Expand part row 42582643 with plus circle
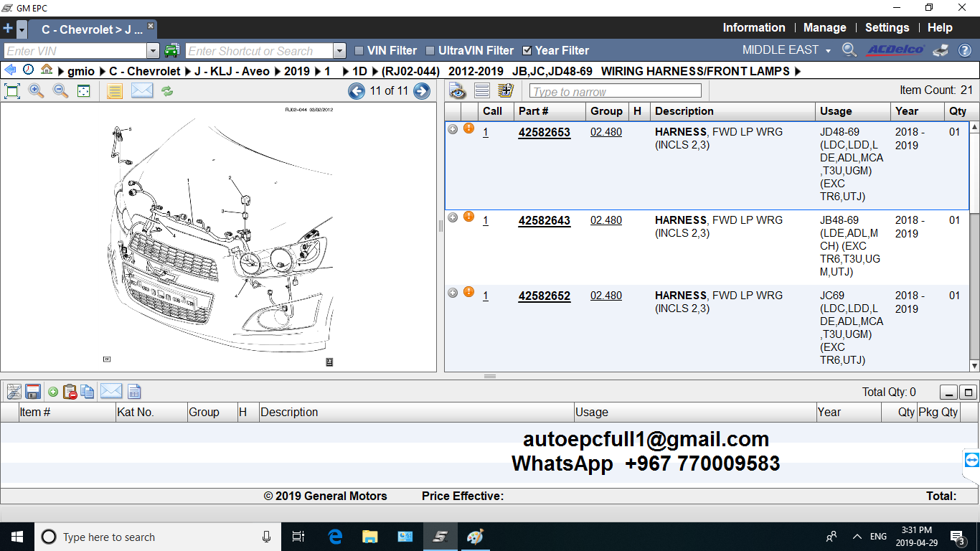 pyautogui.click(x=453, y=217)
